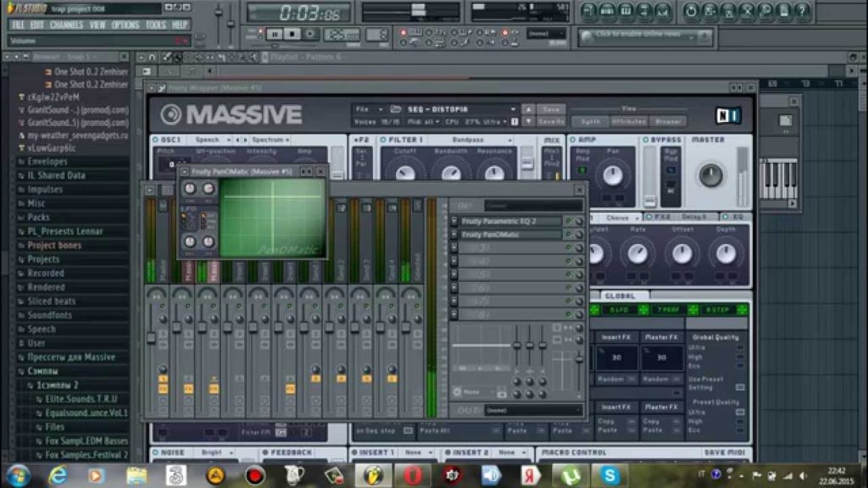Toggle the FX2 effect on/off
868x488 pixels.
point(649,217)
